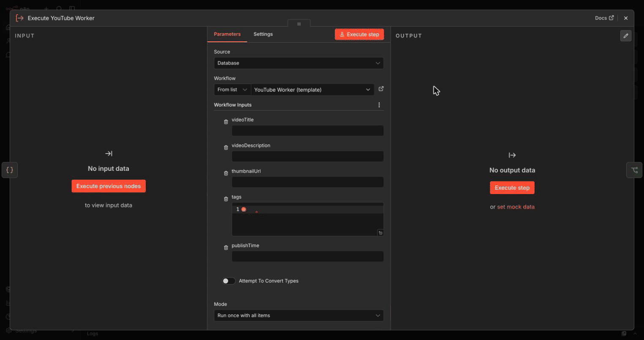Switch to the Parameters tab
Screen dimensions: 644x340
[227, 34]
